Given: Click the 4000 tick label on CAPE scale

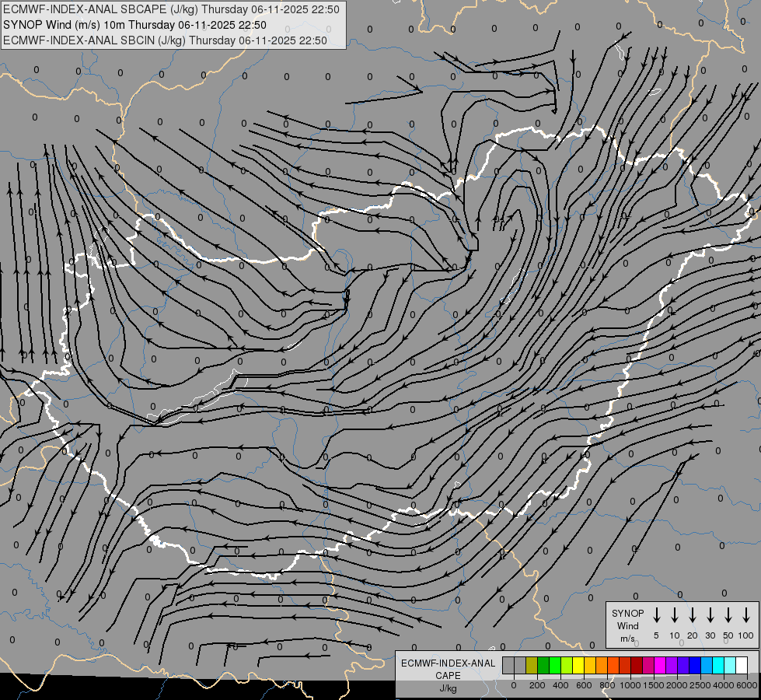Looking at the screenshot, I should [x=723, y=685].
